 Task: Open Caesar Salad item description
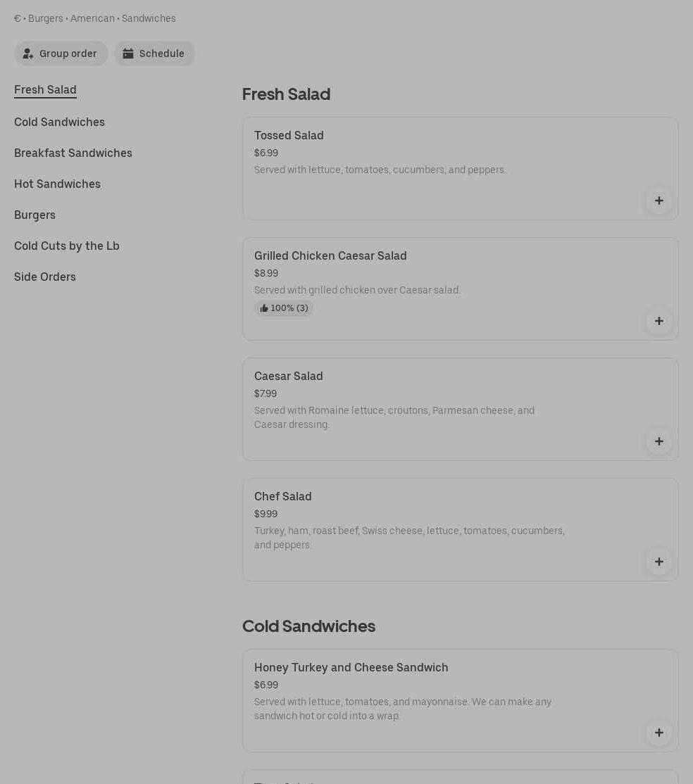(394, 417)
